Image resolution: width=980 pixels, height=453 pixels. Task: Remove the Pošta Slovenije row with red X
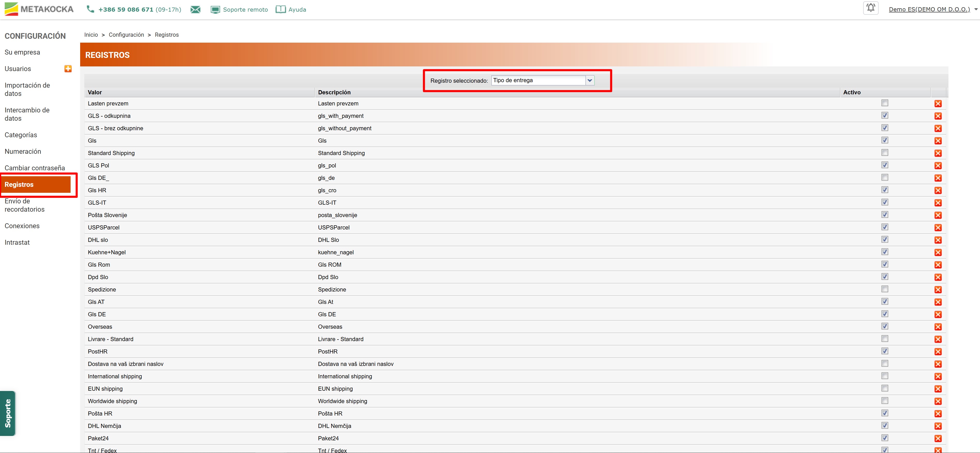(938, 215)
